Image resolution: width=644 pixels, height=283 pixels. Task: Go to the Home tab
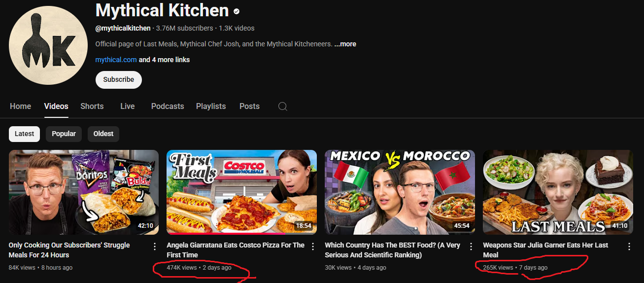(20, 106)
